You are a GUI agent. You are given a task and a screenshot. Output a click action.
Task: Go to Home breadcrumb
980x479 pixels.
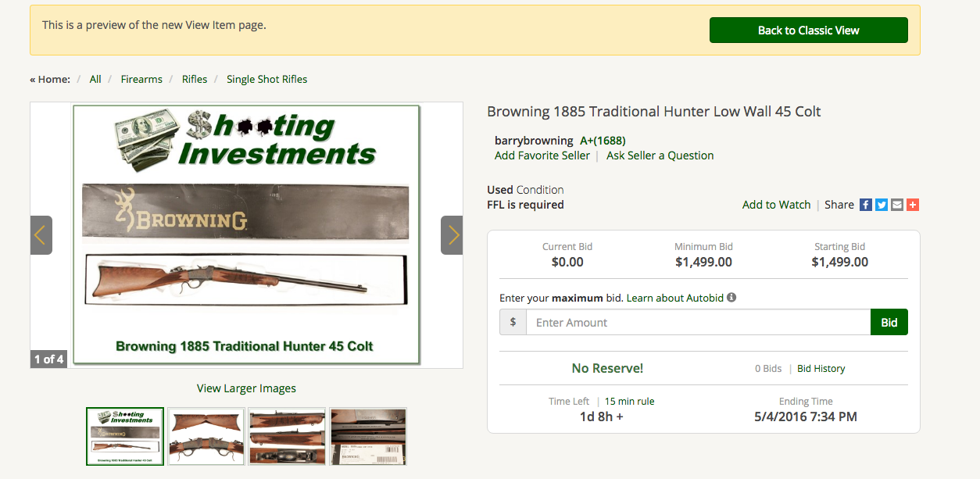50,79
